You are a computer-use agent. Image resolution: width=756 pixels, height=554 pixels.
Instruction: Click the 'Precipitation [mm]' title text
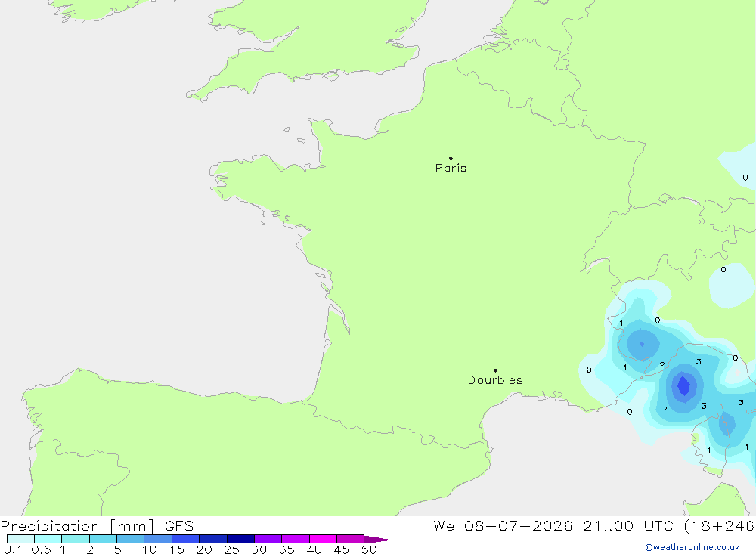coord(77,525)
